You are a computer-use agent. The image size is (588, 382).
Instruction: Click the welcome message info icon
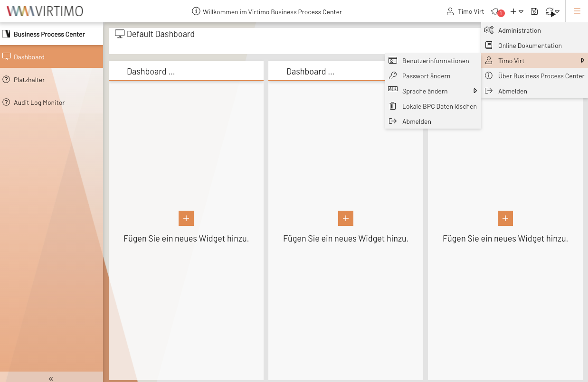(196, 11)
